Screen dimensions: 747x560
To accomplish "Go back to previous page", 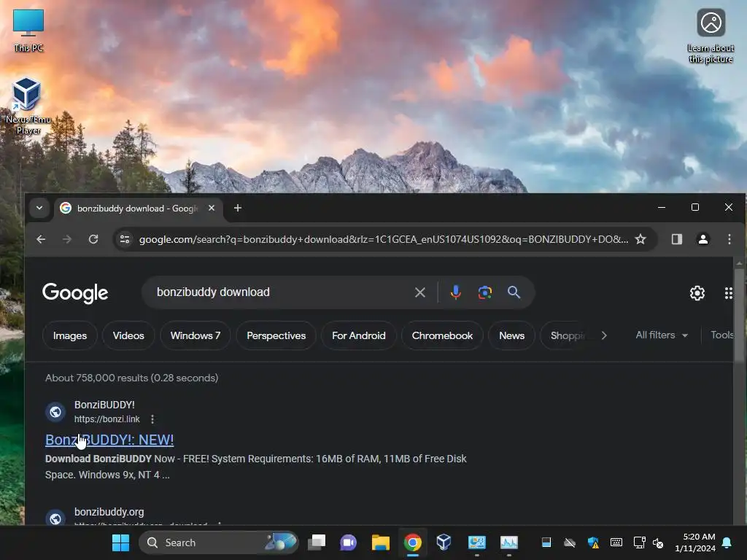I will click(x=41, y=239).
